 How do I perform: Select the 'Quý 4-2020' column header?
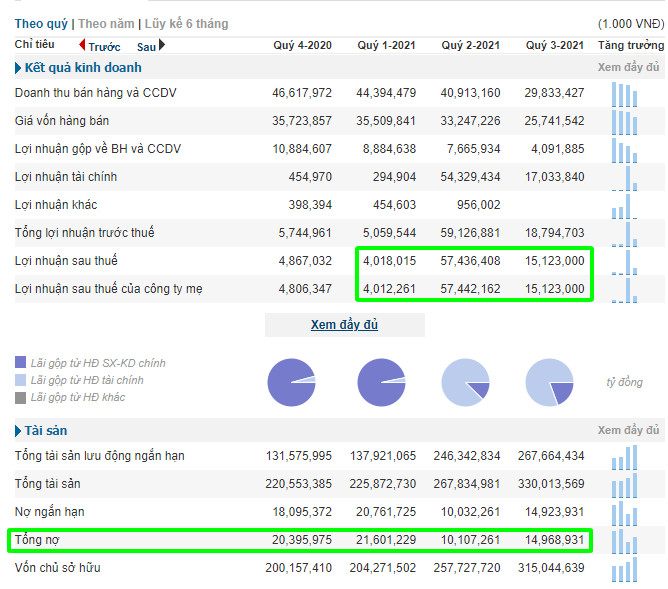click(302, 45)
